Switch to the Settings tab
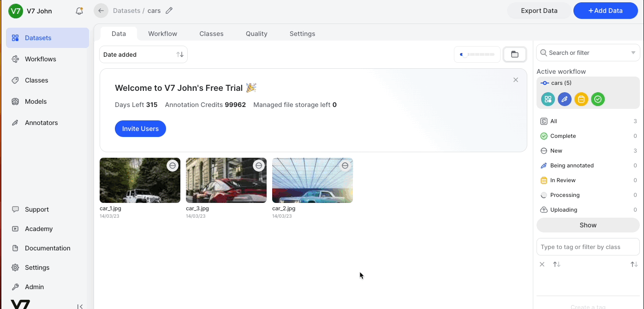The width and height of the screenshot is (644, 309). [x=302, y=34]
